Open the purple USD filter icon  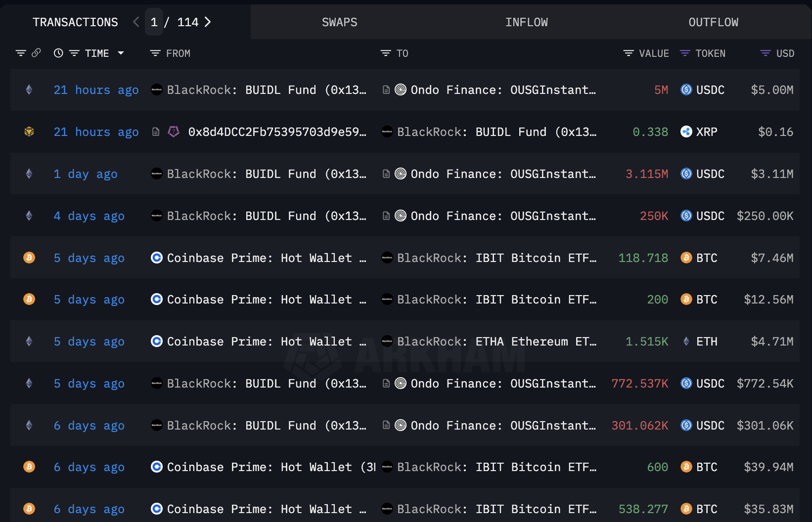[x=766, y=53]
